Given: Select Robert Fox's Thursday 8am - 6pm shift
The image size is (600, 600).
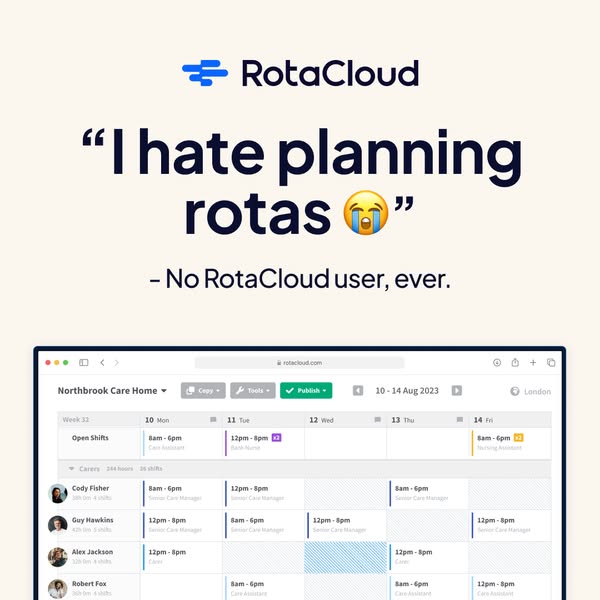Looking at the screenshot, I should pyautogui.click(x=428, y=588).
